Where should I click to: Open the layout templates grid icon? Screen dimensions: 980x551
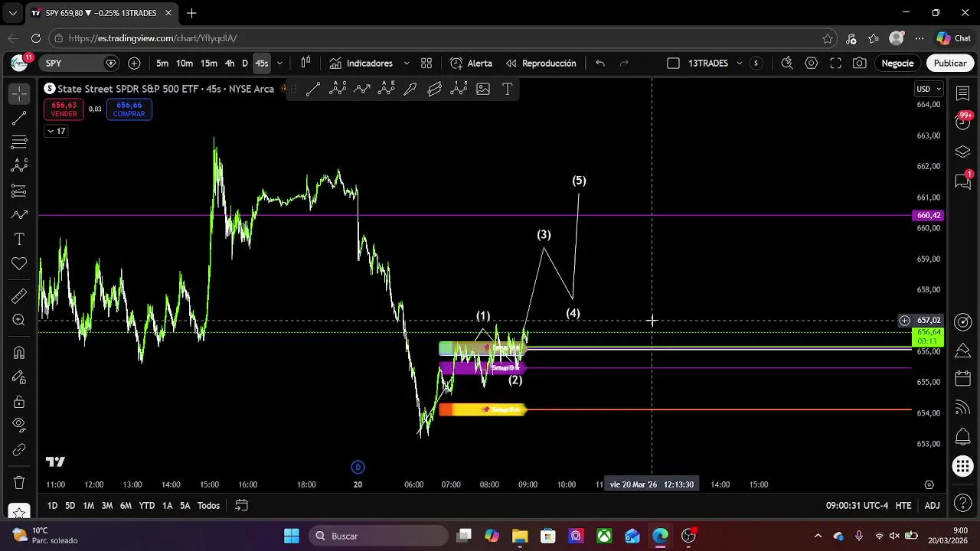(x=426, y=64)
